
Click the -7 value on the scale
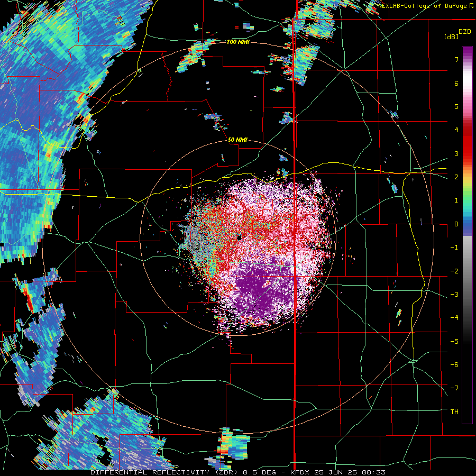point(454,388)
